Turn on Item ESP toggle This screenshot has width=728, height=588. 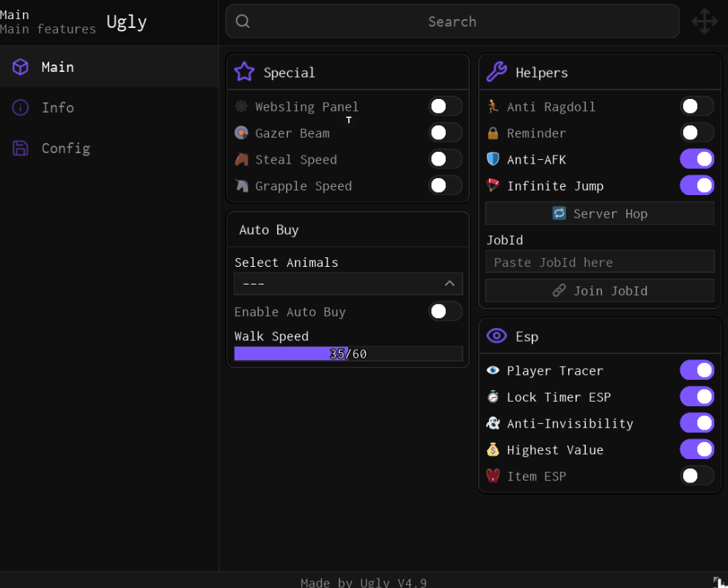point(697,476)
